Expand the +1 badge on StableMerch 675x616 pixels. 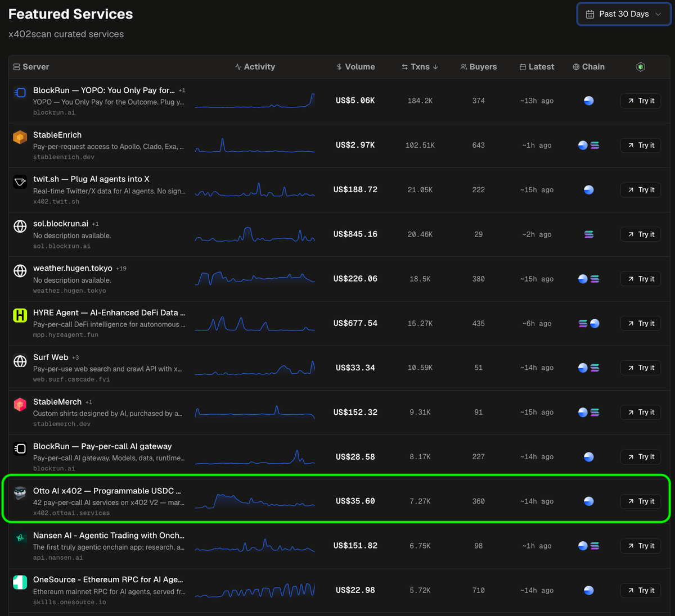(x=89, y=402)
